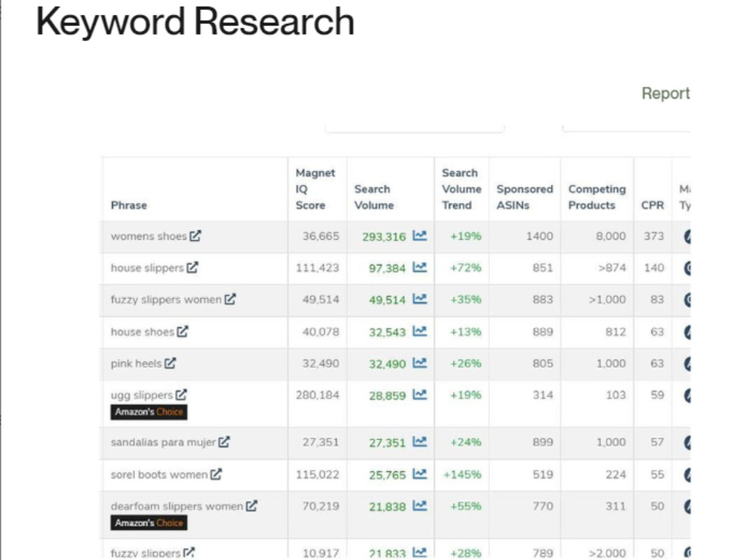
Task: Open external link for house slippers
Action: pyautogui.click(x=193, y=267)
